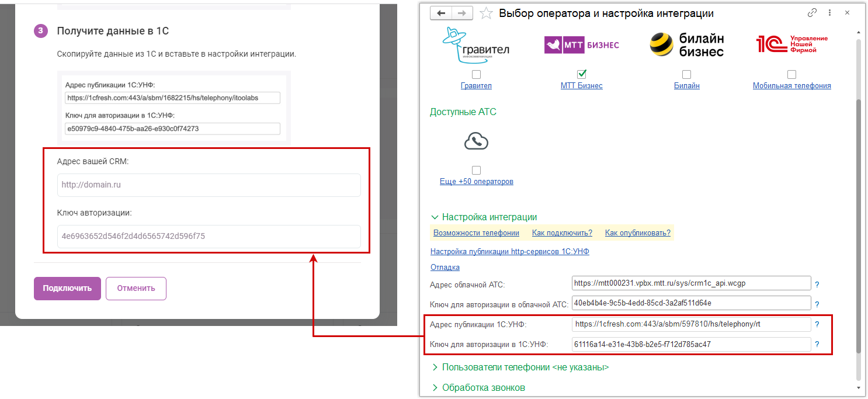Click the Ключ для авторизации в 1С:УНФ field in settings window
The image size is (868, 399).
coord(692,344)
